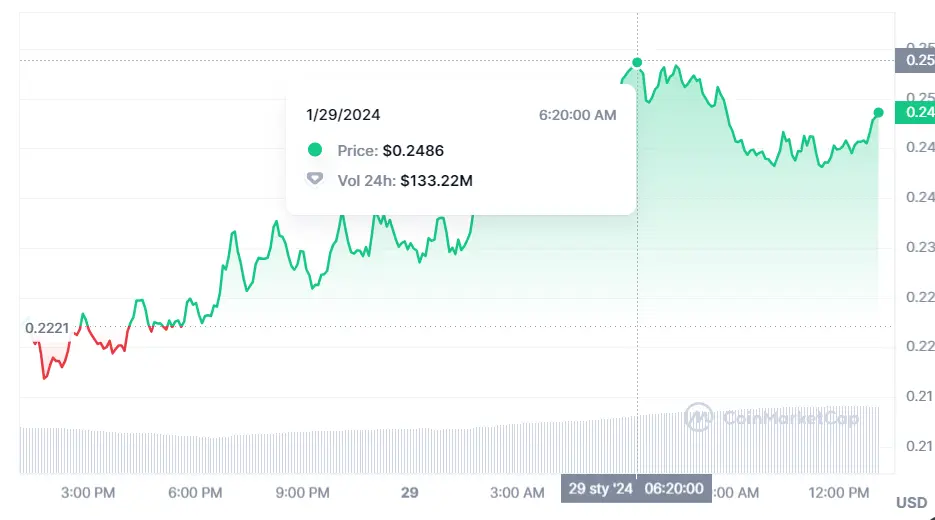Click the green current price tag 0.24
935x520 pixels.
click(914, 112)
